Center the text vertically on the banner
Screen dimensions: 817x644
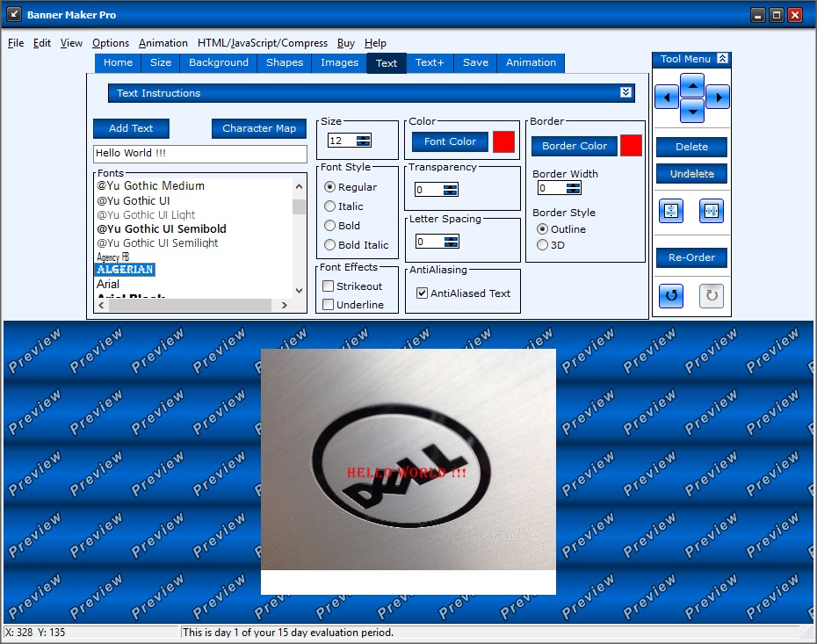click(670, 211)
